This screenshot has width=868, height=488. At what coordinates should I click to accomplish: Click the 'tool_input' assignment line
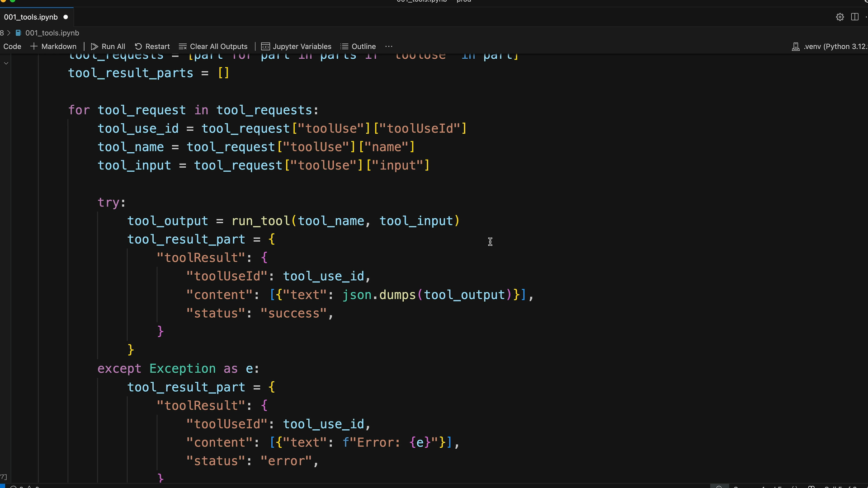point(264,166)
